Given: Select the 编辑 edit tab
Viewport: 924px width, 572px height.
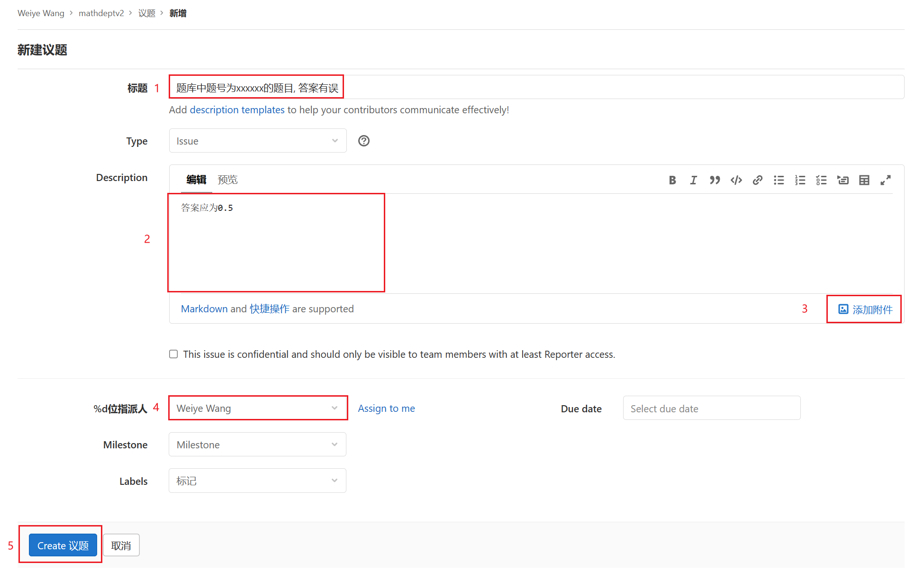Looking at the screenshot, I should (x=196, y=180).
